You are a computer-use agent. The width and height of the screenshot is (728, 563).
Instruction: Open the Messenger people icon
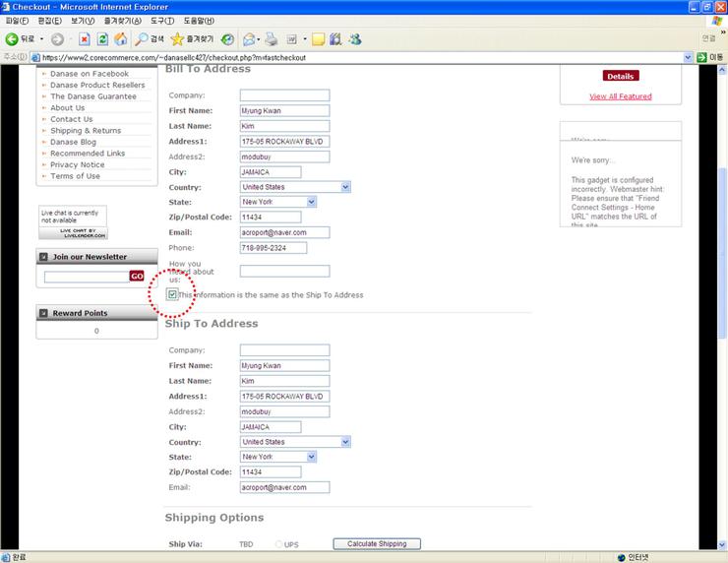coord(355,39)
